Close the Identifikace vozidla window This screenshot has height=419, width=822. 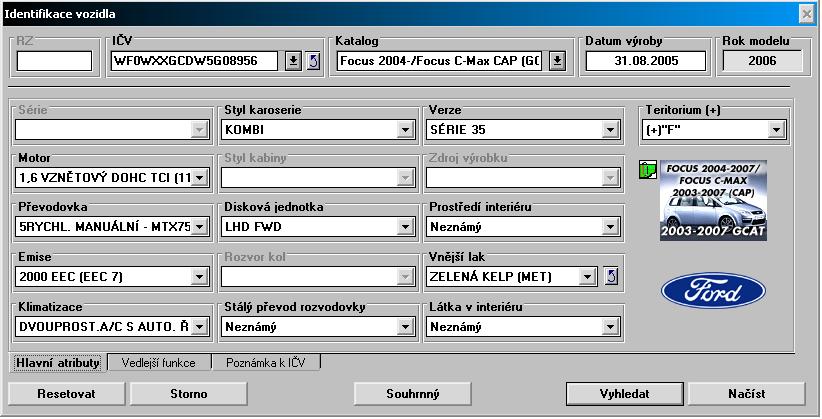click(806, 14)
